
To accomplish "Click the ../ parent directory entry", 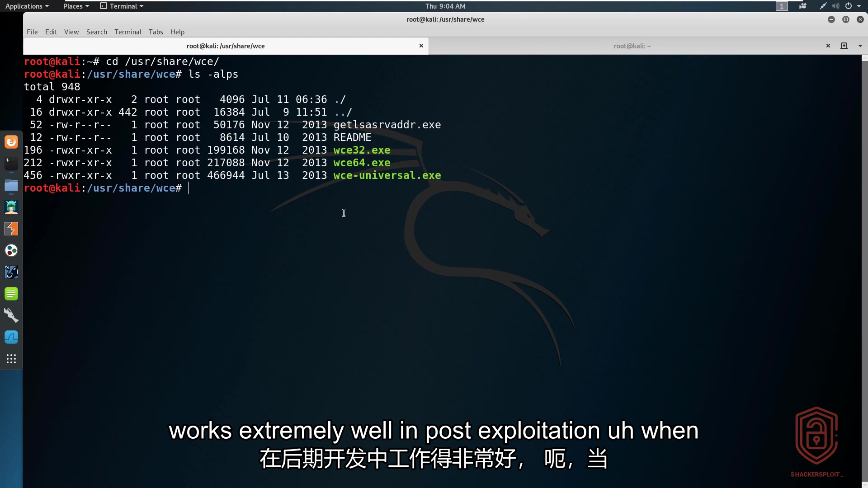I will tap(343, 112).
